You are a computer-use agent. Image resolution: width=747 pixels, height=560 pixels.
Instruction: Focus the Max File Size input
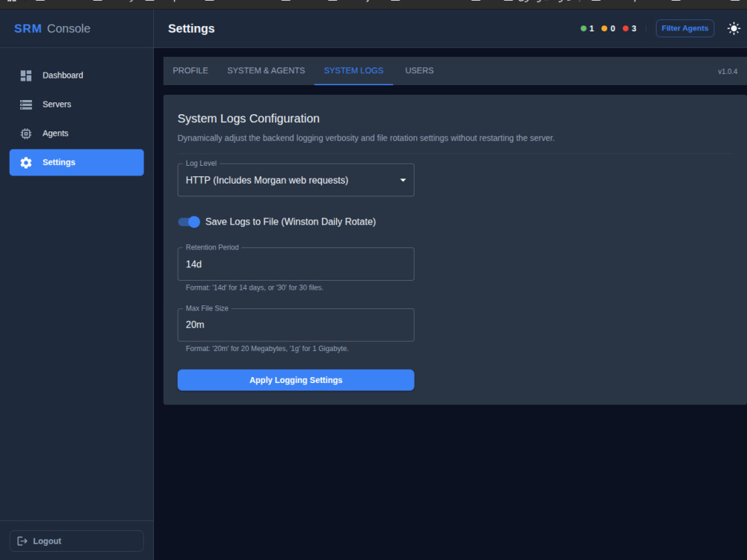(296, 325)
